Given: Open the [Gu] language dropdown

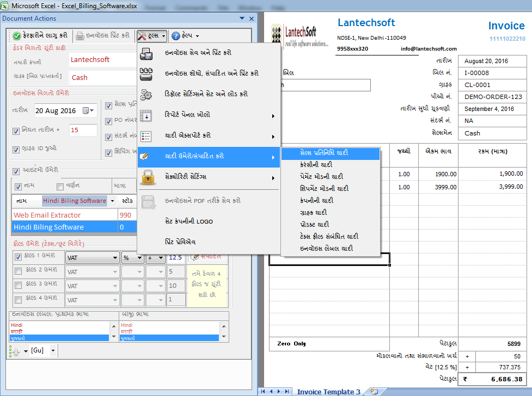Looking at the screenshot, I should 53,350.
